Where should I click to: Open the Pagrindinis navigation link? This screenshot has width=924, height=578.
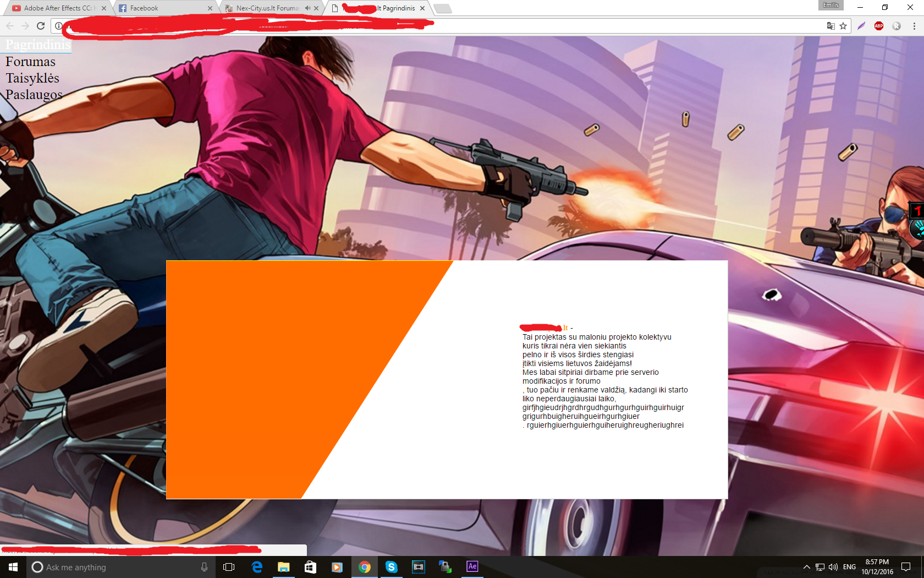[38, 45]
